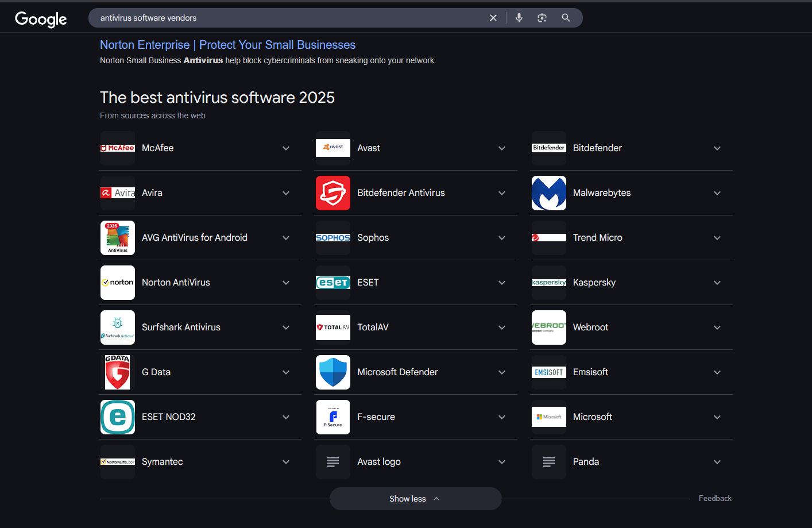Open Norton Enterprise ad link
This screenshot has width=812, height=528.
(x=227, y=45)
